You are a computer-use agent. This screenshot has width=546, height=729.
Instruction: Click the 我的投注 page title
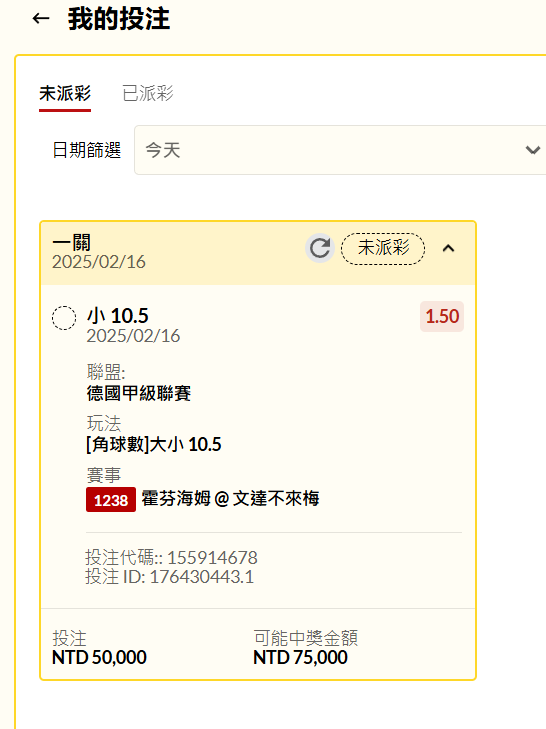tap(119, 19)
